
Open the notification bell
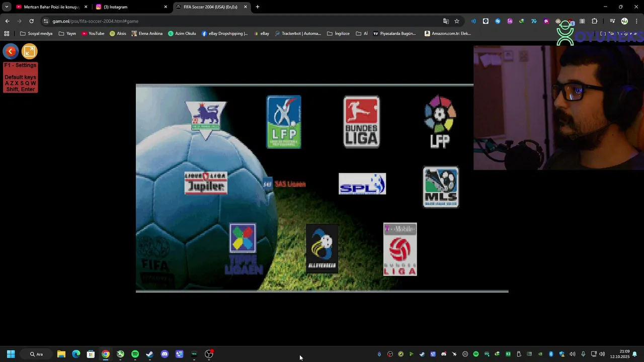tap(634, 354)
